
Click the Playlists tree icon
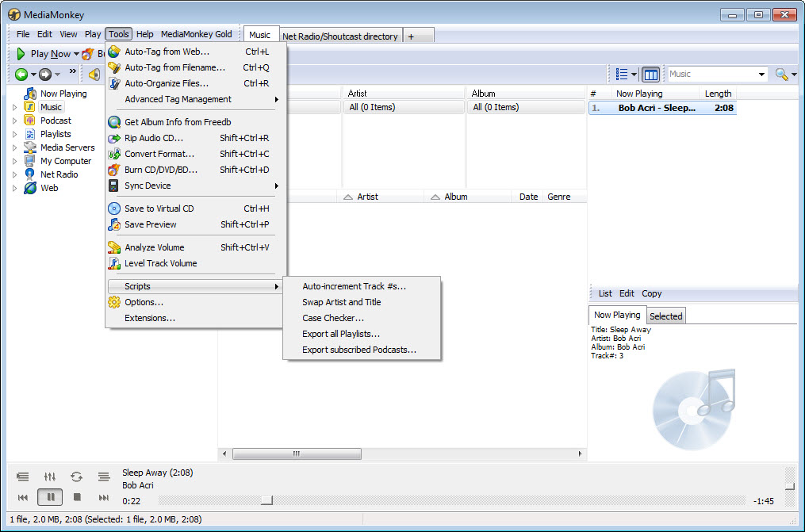point(30,134)
